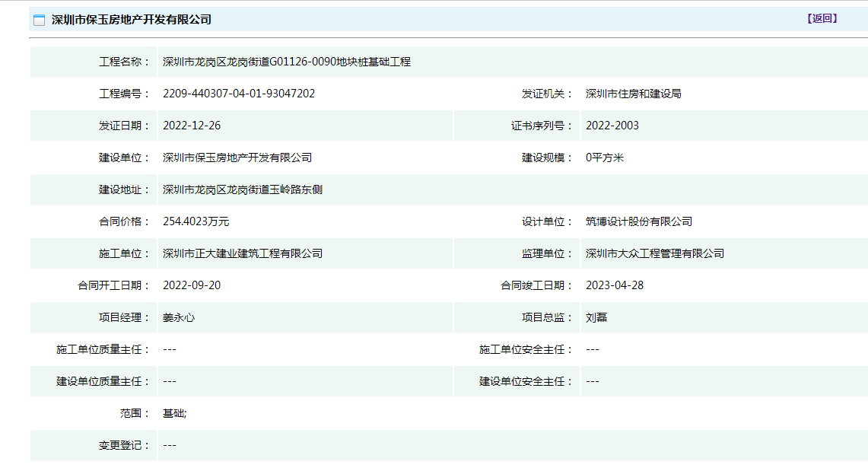Select design unit 筑博设计股份有限公司

639,221
